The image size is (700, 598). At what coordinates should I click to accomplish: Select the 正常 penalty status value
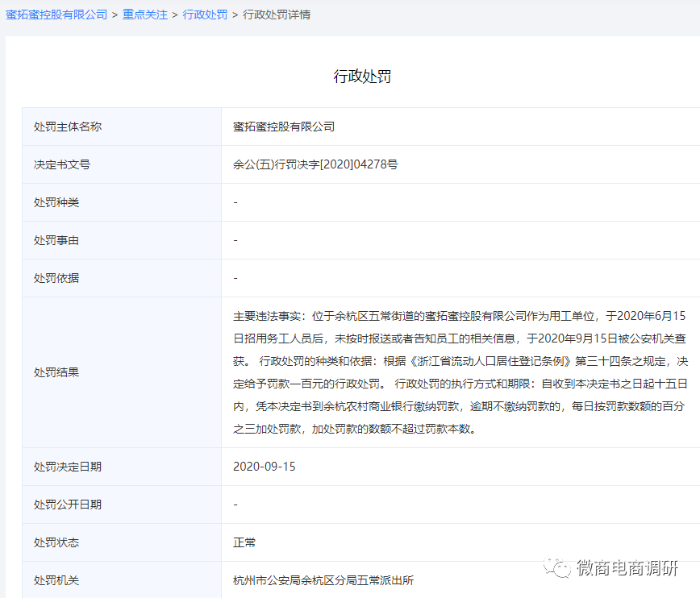click(244, 542)
